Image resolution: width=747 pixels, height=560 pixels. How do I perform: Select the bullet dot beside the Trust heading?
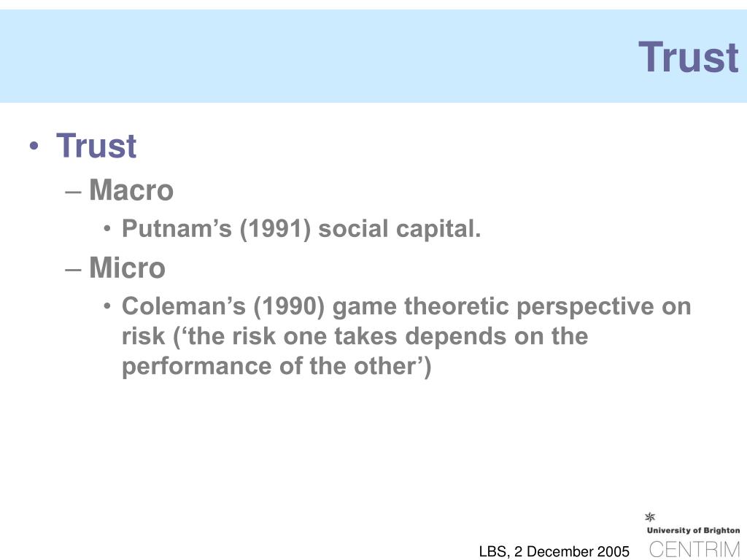point(34,146)
